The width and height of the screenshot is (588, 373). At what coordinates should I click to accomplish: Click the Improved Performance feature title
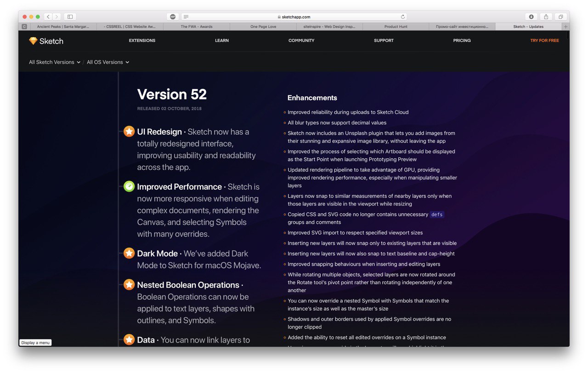179,187
